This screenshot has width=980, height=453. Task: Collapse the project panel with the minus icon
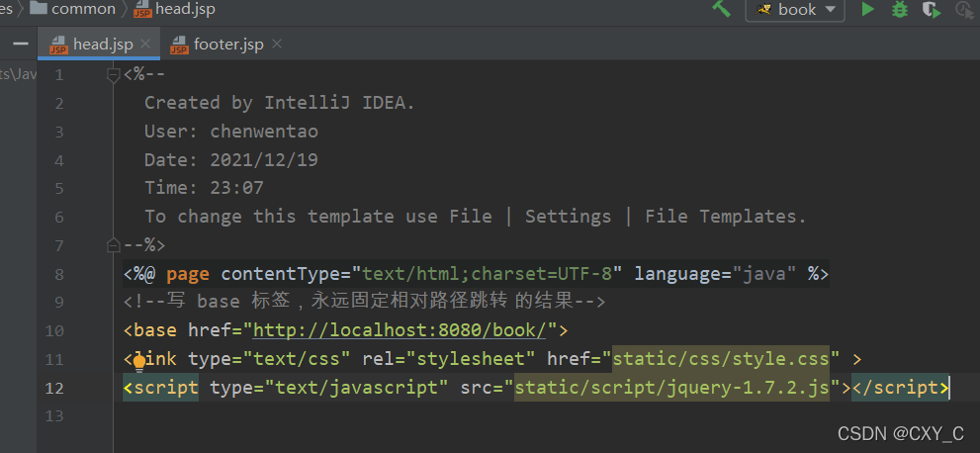pos(21,44)
